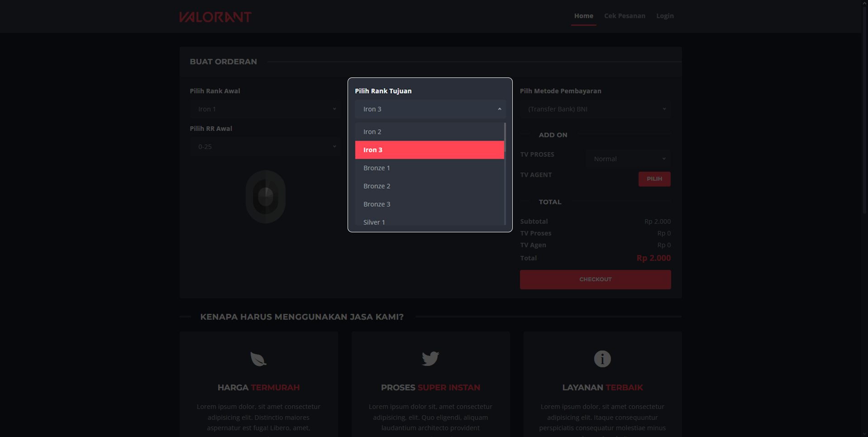The width and height of the screenshot is (868, 437).
Task: Open the Pilih Rank Awal dropdown showing Iron 1
Action: tap(265, 109)
